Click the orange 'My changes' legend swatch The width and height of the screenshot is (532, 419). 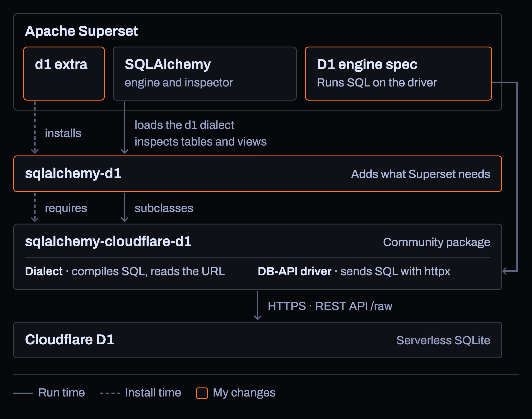[x=202, y=393]
